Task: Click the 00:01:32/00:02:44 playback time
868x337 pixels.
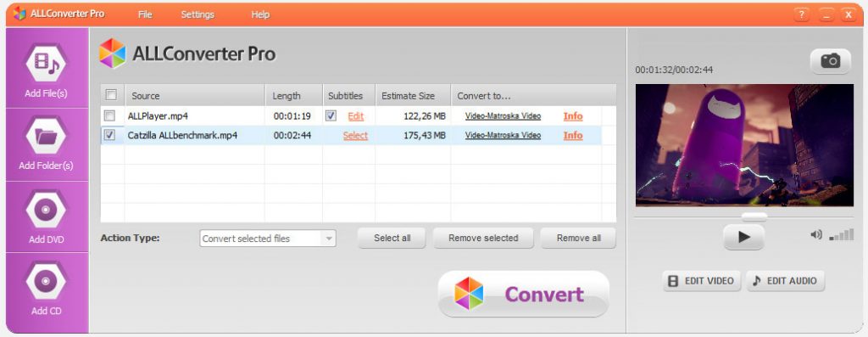Action: coord(674,70)
